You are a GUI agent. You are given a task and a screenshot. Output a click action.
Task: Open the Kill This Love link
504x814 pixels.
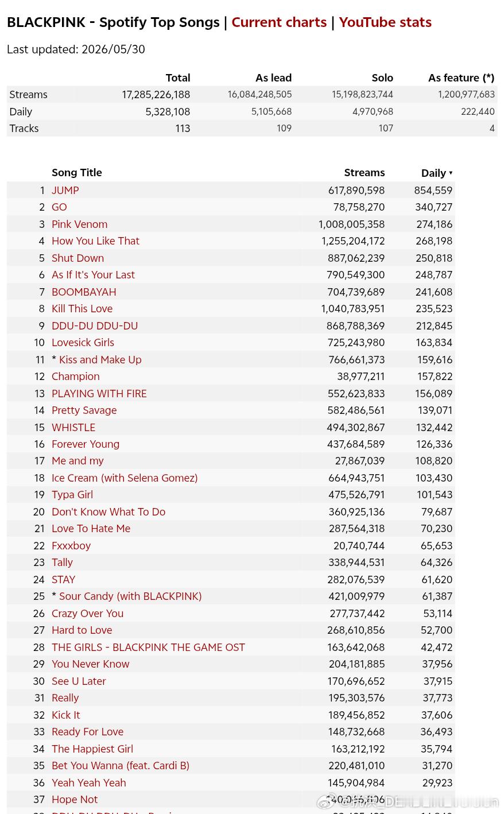pos(82,309)
